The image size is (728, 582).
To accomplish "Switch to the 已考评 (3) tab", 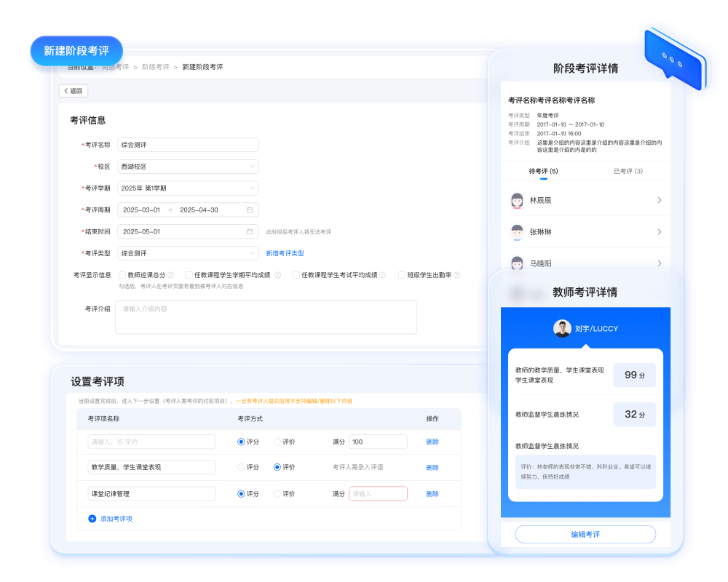I will pyautogui.click(x=628, y=172).
